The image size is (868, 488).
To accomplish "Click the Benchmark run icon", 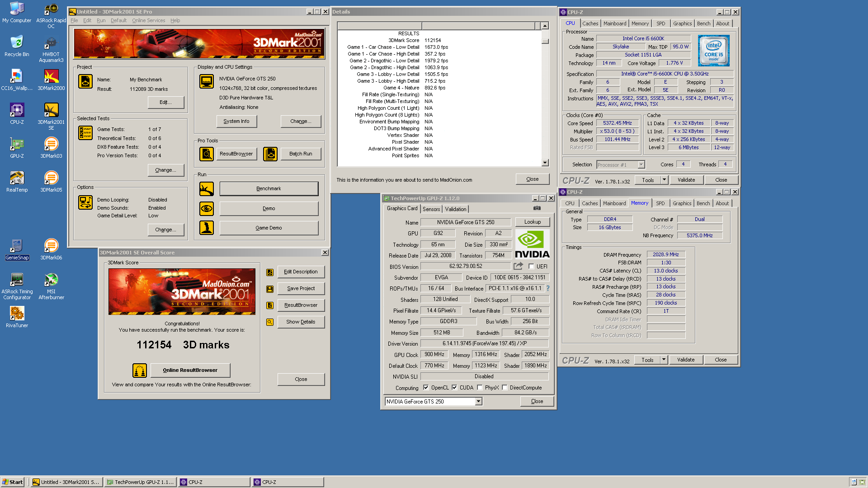I will pos(207,189).
